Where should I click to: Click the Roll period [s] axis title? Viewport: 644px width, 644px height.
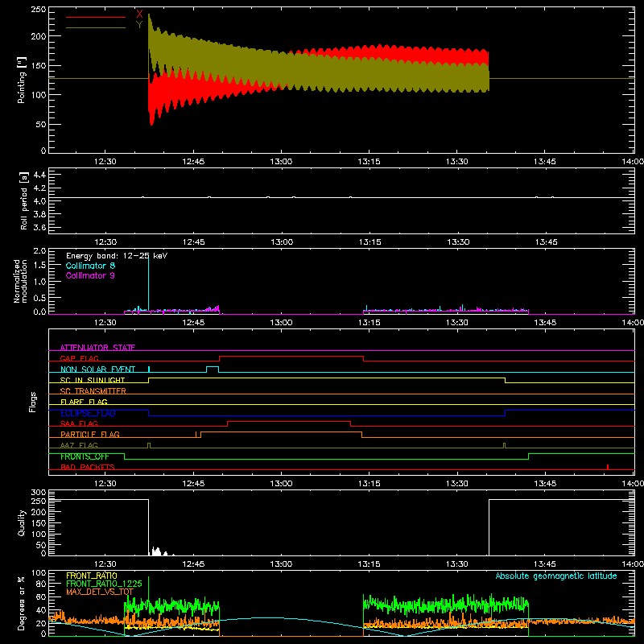click(24, 200)
